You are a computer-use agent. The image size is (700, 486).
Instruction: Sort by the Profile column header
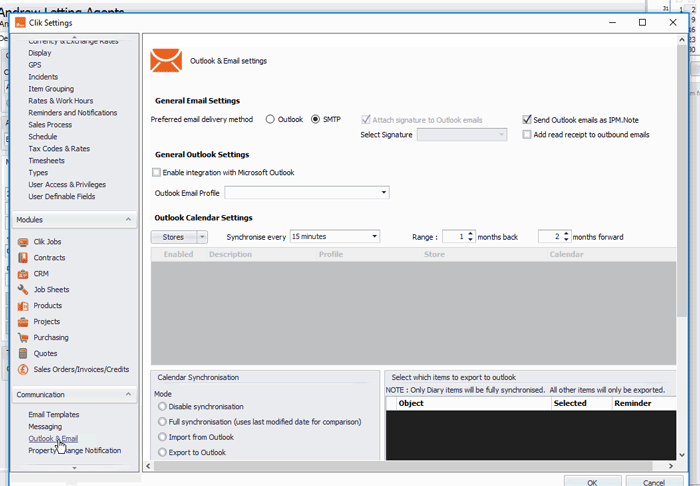[x=331, y=254]
